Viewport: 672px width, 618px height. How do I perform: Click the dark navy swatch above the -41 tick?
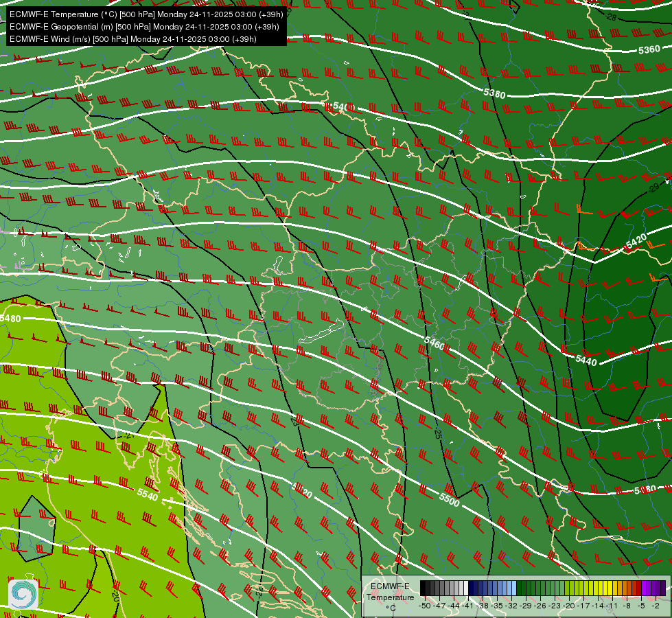coord(471,588)
